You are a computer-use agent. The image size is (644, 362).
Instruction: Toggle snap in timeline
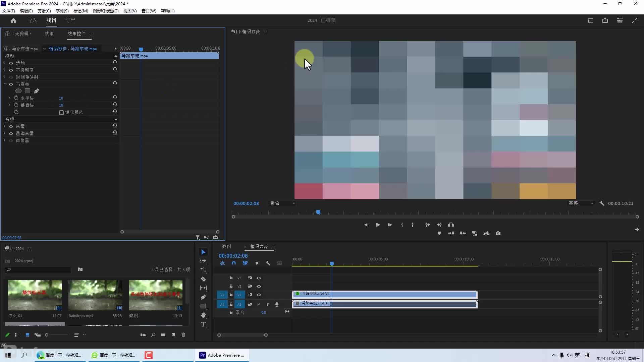[234, 263]
